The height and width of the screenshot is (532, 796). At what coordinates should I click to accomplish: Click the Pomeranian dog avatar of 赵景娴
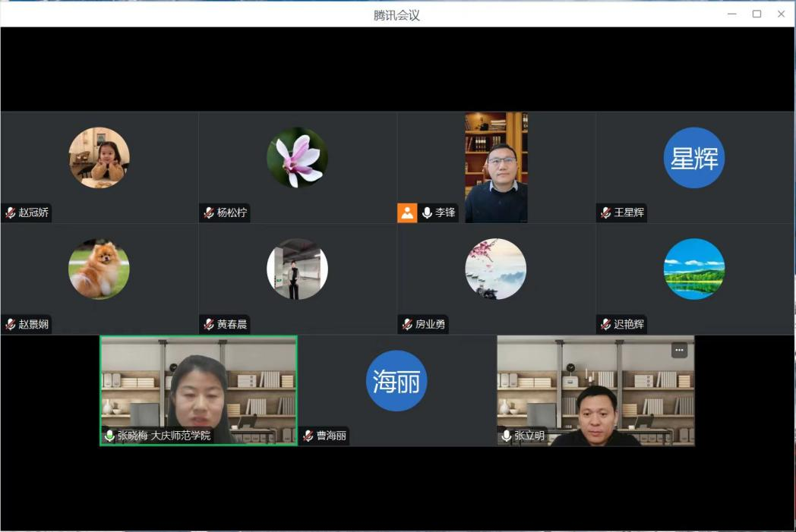[99, 269]
